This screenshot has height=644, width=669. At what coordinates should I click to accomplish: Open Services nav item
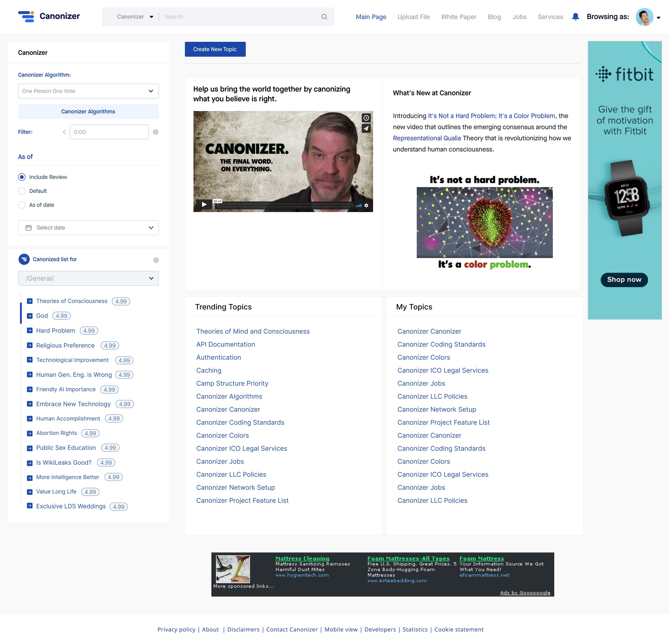550,17
